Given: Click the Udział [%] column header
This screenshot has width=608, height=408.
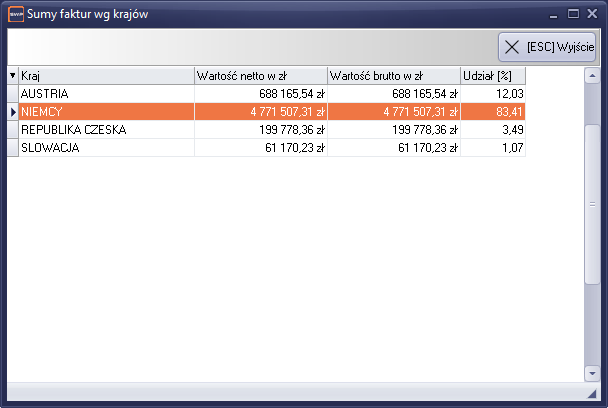Looking at the screenshot, I should click(492, 75).
